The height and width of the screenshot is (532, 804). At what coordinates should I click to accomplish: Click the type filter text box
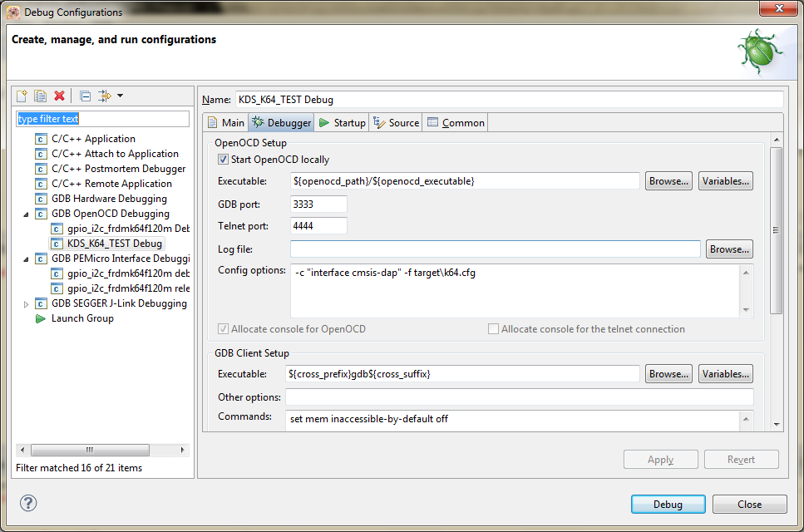click(x=102, y=119)
